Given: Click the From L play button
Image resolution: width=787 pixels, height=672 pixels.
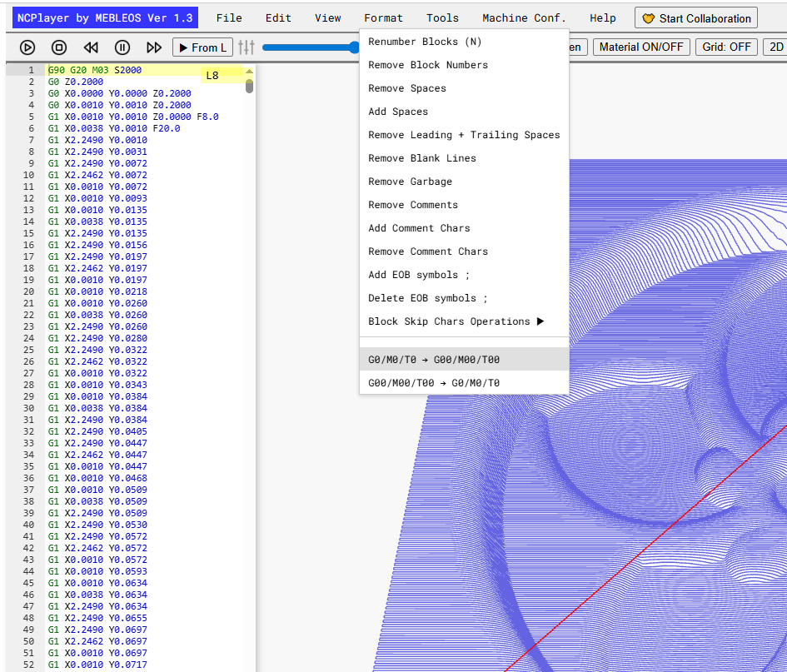Looking at the screenshot, I should (x=202, y=47).
